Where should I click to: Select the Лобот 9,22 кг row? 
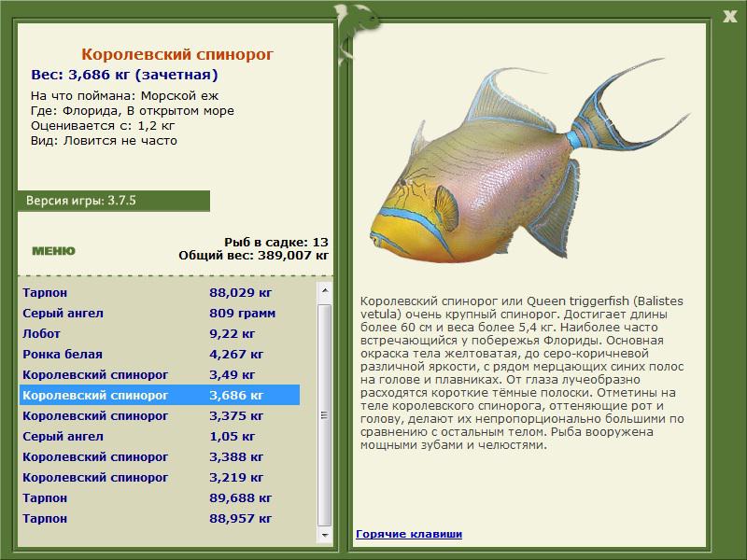160,333
